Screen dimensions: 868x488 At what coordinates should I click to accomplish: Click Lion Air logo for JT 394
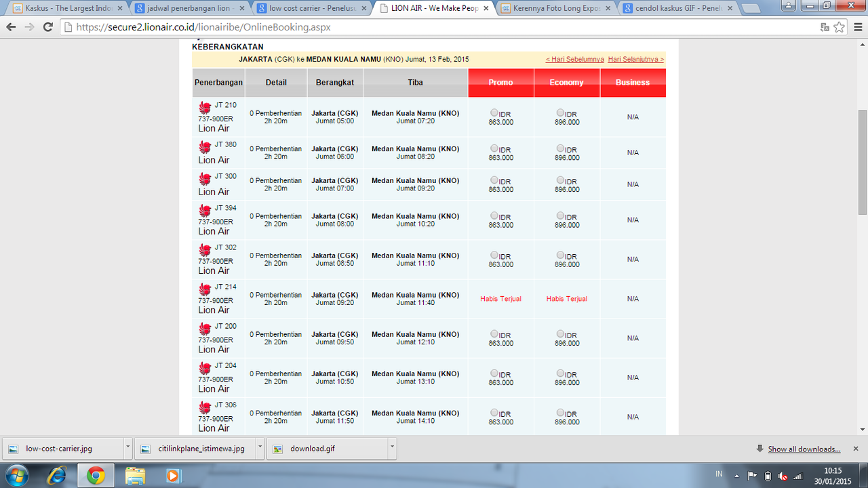pyautogui.click(x=205, y=210)
